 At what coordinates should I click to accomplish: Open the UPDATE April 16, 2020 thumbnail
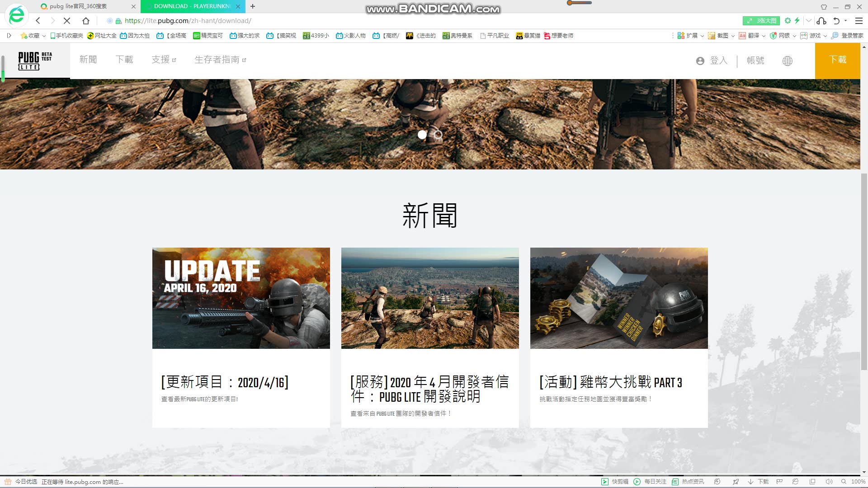241,298
